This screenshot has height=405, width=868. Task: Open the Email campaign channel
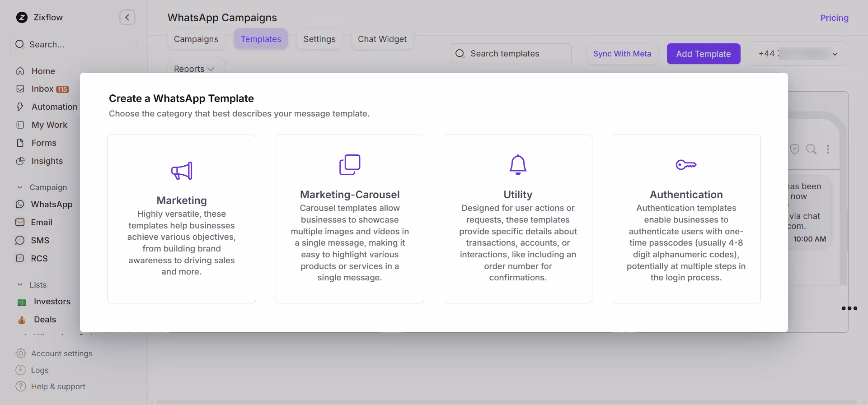[x=42, y=223]
